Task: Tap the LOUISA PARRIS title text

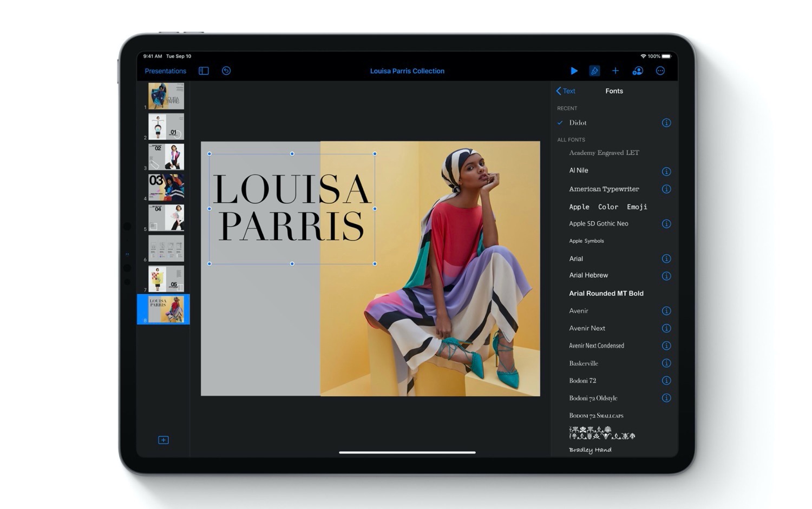Action: tap(292, 208)
